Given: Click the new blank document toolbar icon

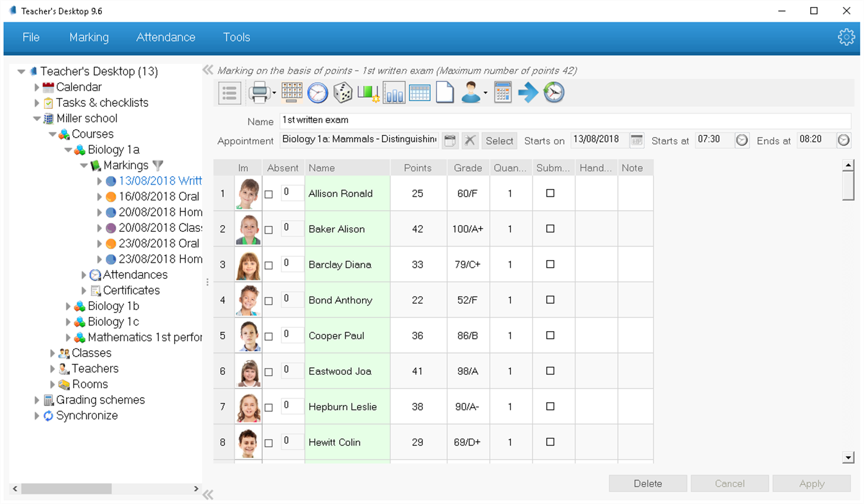Looking at the screenshot, I should tap(445, 92).
